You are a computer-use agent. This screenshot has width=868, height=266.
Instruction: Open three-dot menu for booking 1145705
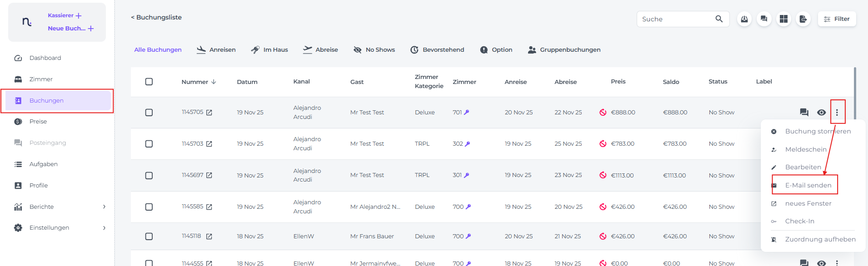point(837,112)
